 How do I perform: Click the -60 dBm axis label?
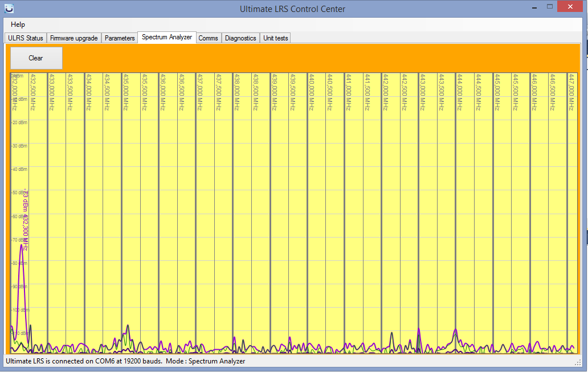coord(18,216)
